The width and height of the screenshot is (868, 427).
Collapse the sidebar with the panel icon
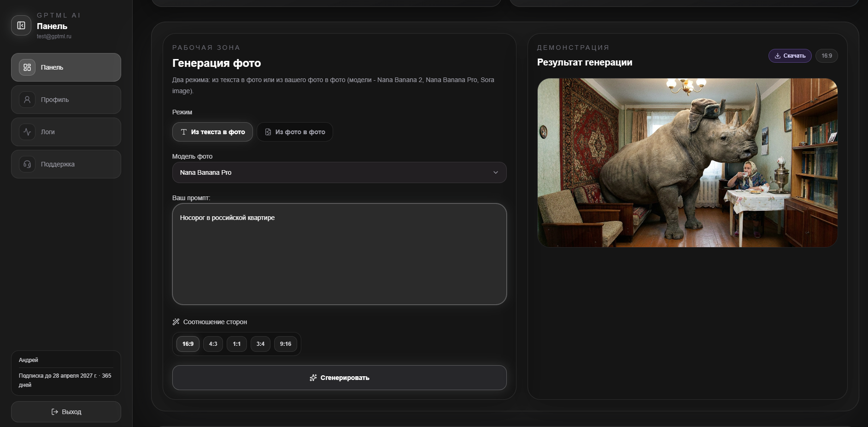click(21, 25)
